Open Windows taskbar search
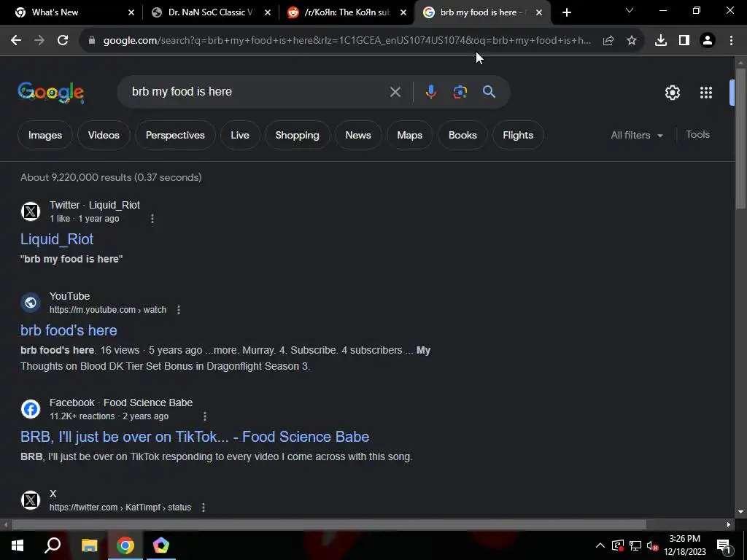 click(53, 545)
